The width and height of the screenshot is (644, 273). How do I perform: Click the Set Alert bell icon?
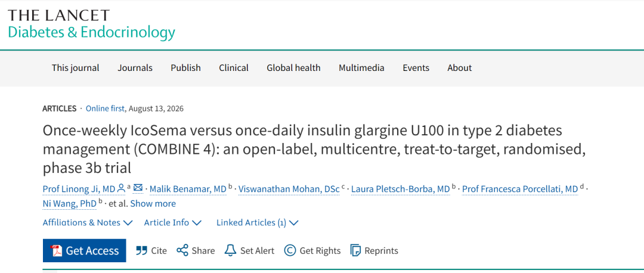click(x=230, y=250)
